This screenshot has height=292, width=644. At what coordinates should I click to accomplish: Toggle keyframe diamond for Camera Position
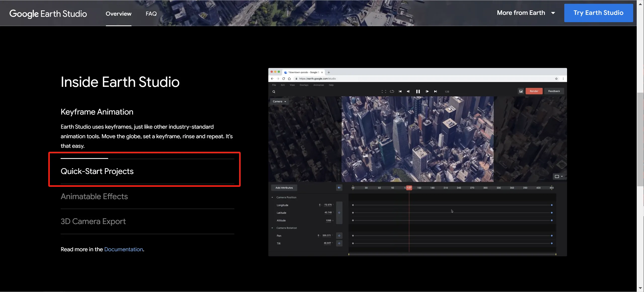[339, 213]
